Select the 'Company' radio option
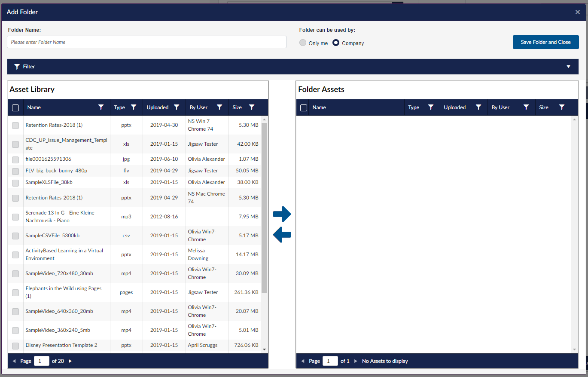The width and height of the screenshot is (588, 377). [336, 43]
